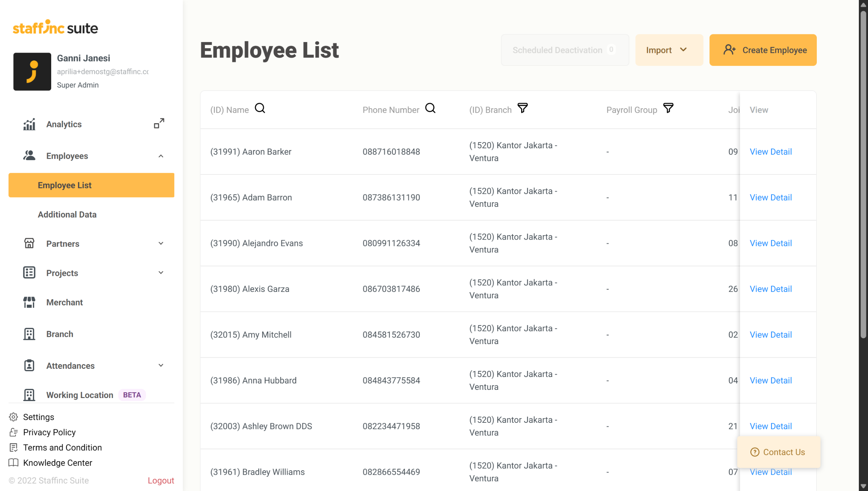Expand the Attendances menu section

[x=161, y=365]
